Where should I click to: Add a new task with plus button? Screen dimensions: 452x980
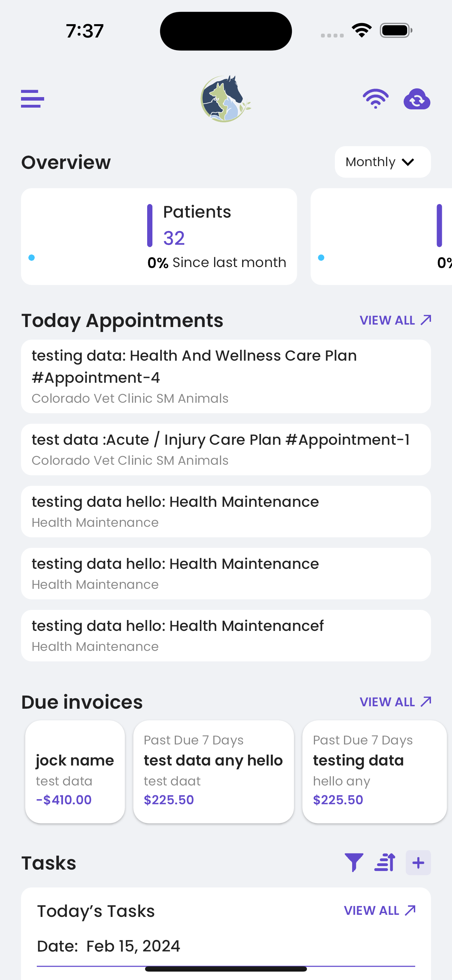coord(418,863)
